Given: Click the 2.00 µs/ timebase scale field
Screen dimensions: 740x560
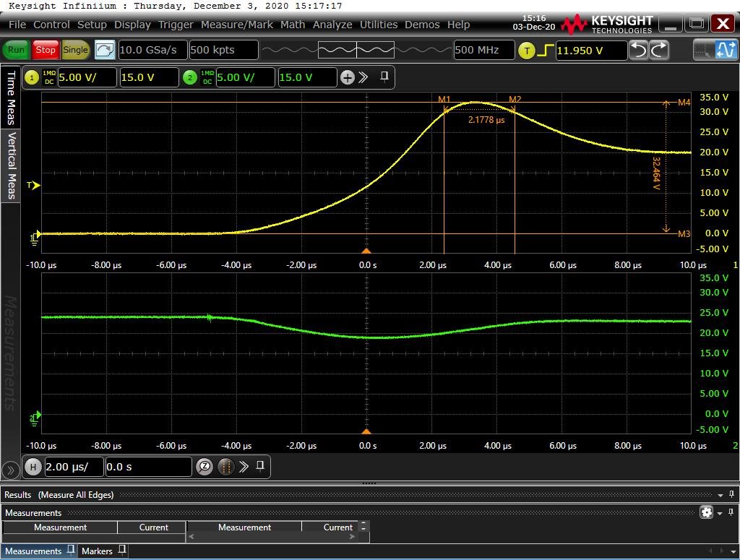Looking at the screenshot, I should [74, 467].
